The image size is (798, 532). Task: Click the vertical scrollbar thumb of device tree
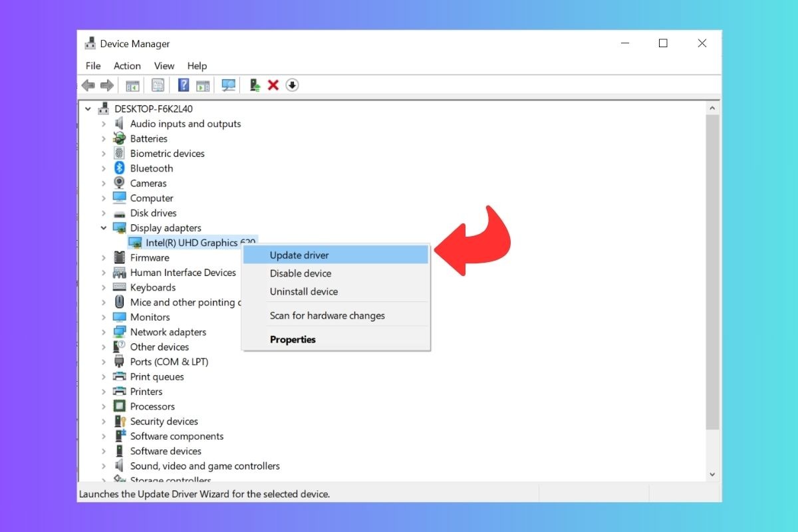pos(712,271)
